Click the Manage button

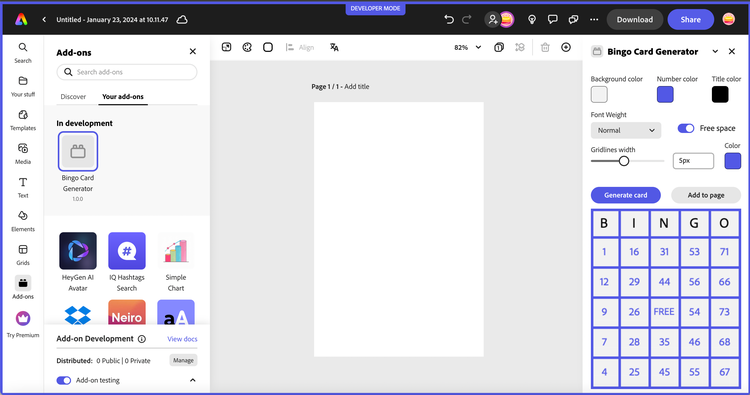click(x=183, y=360)
